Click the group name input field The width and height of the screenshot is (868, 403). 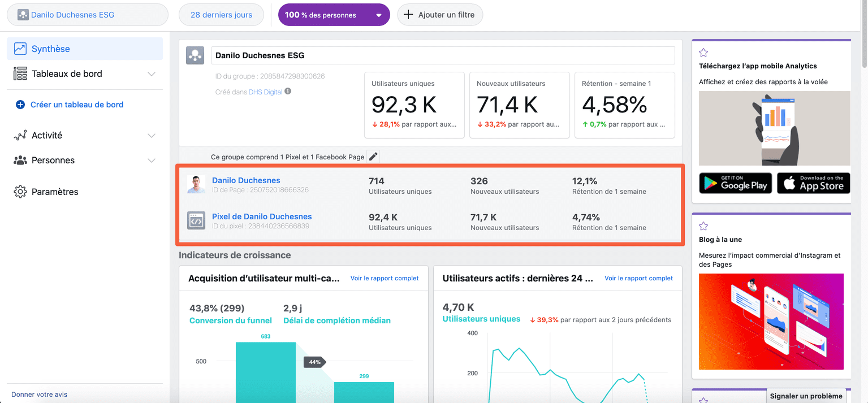(x=443, y=55)
